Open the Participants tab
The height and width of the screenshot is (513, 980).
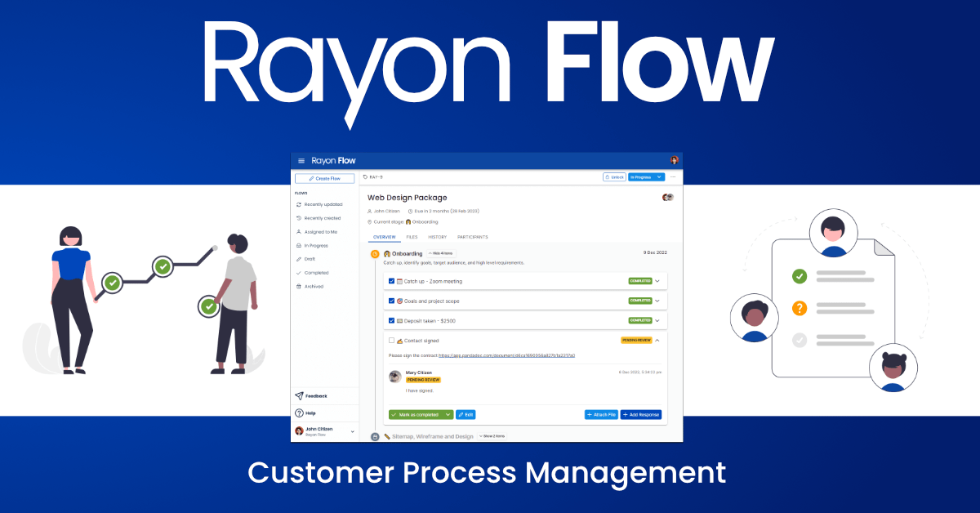click(x=472, y=237)
